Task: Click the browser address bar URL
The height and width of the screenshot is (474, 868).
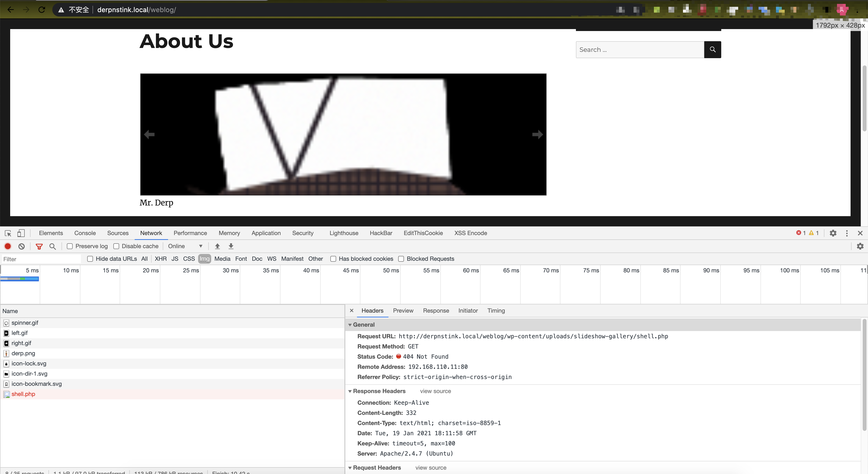Action: point(136,10)
